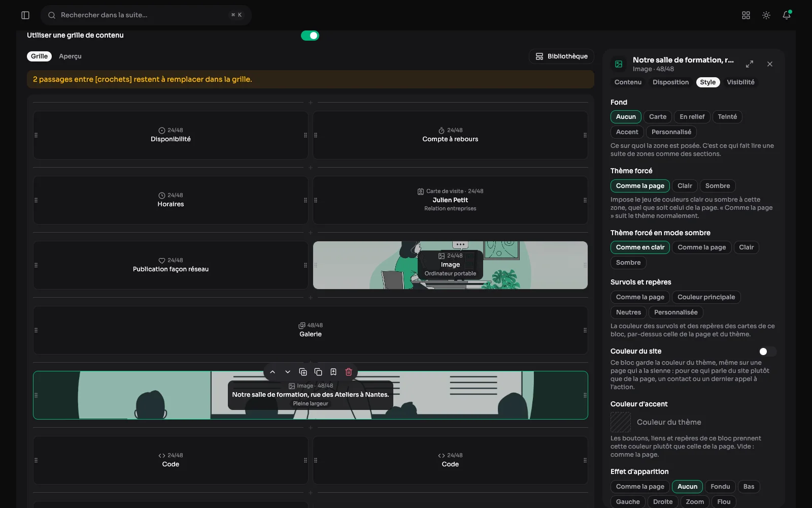
Task: Select 'Carte' background option
Action: pos(658,117)
